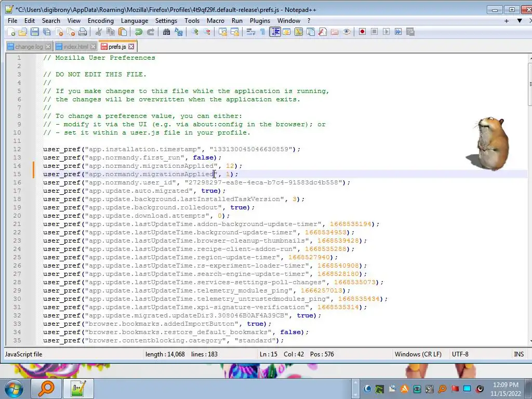The height and width of the screenshot is (399, 532).
Task: Click vertical scrollbar thumb in editor
Action: 529,84
